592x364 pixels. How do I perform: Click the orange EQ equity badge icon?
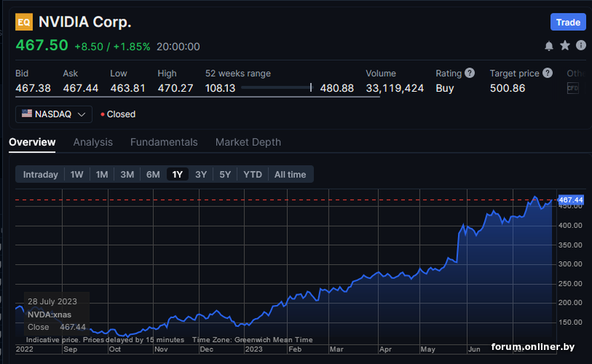(24, 22)
